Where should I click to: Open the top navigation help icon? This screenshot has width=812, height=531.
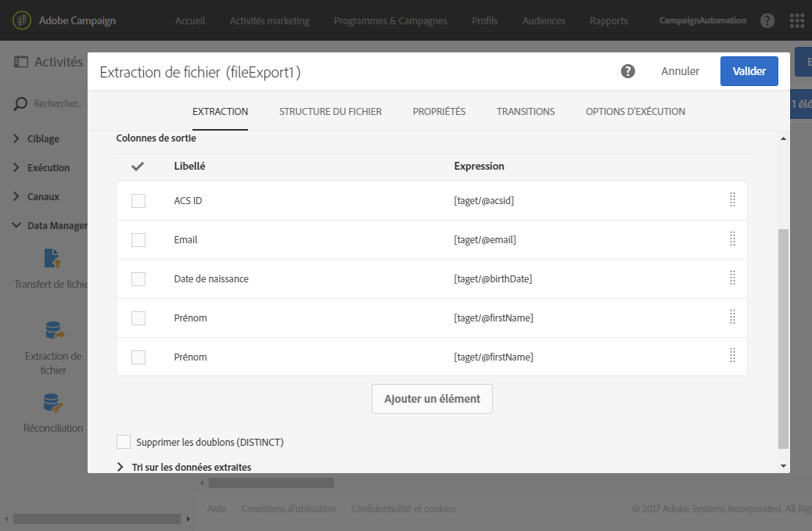click(768, 20)
